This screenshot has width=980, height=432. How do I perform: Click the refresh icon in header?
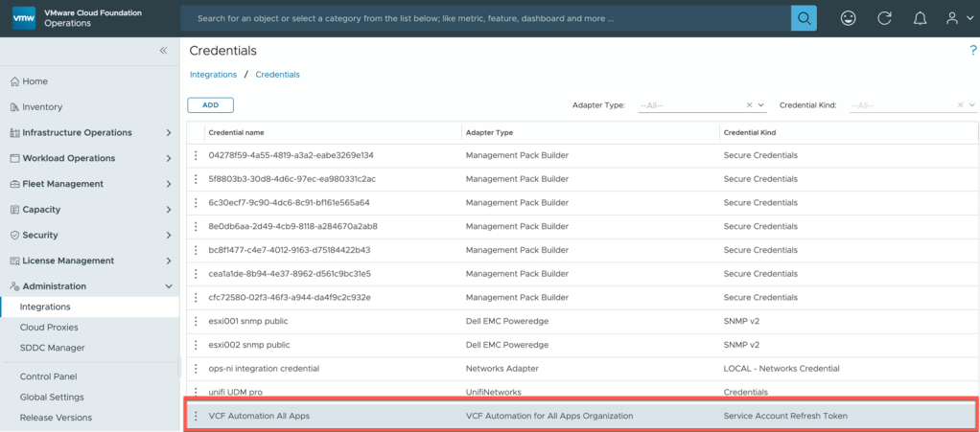(x=884, y=18)
